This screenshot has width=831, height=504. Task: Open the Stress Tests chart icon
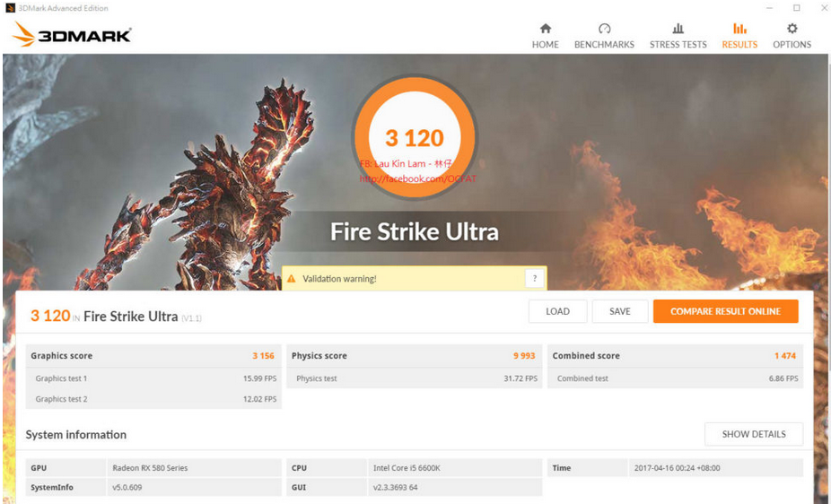tap(678, 29)
